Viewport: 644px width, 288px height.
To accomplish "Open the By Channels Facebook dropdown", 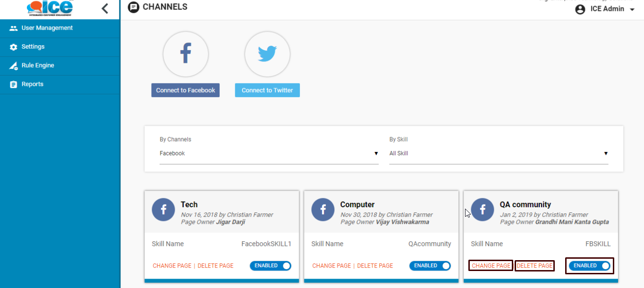I will click(x=269, y=153).
